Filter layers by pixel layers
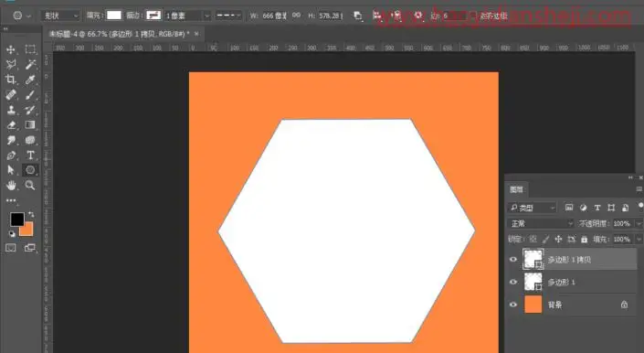 [x=569, y=208]
